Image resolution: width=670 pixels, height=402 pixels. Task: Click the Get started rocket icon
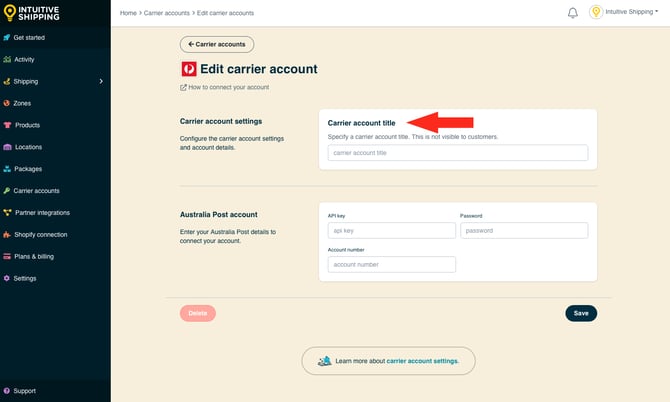(x=6, y=38)
